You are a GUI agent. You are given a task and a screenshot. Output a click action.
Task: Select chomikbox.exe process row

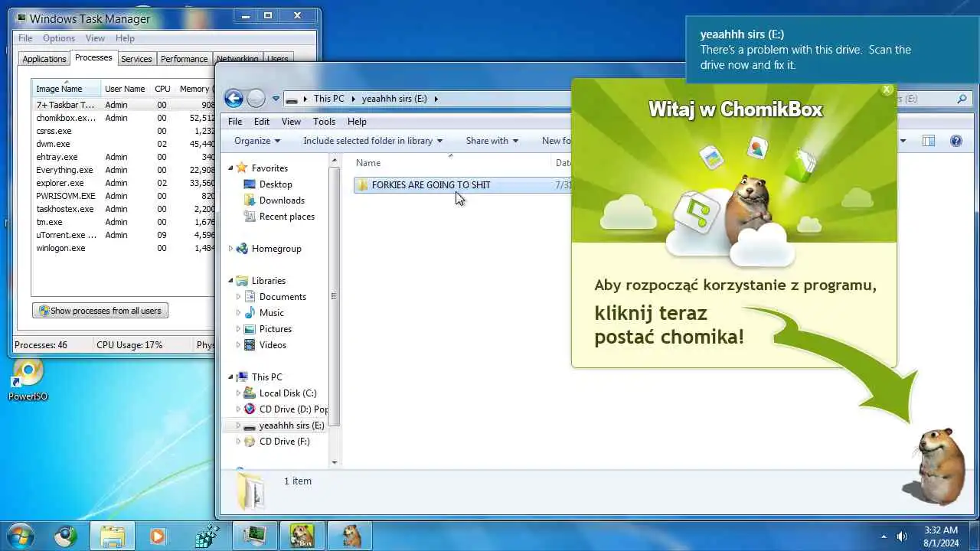point(124,118)
